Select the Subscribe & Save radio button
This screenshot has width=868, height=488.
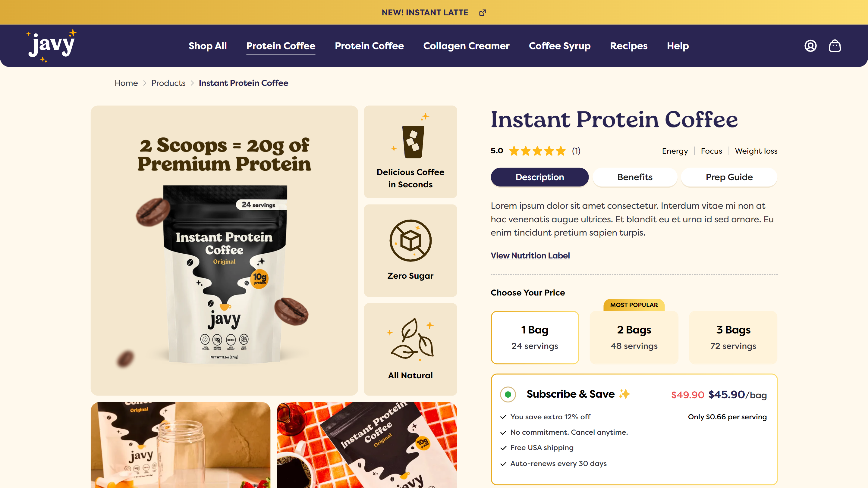(508, 394)
